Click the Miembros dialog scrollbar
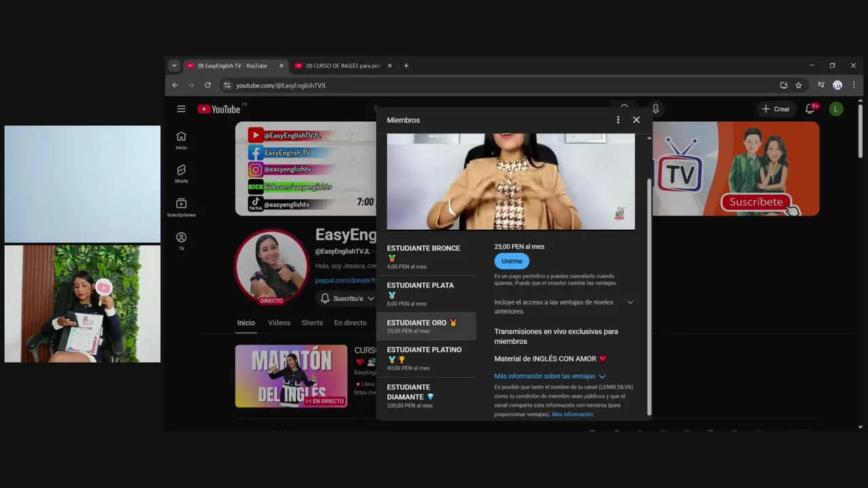The width and height of the screenshot is (868, 488). coord(649,296)
